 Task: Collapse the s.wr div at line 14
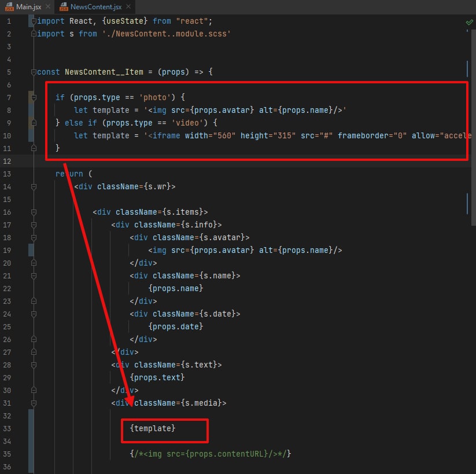pos(34,186)
